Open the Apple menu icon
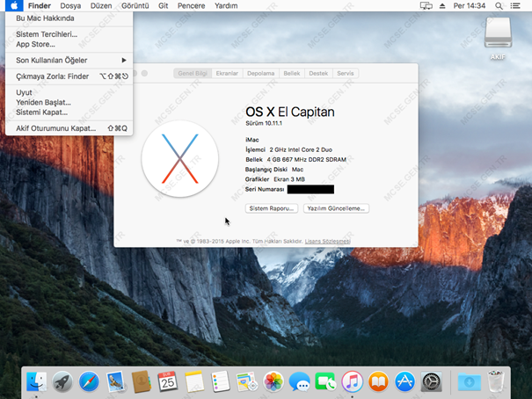 (x=14, y=5)
